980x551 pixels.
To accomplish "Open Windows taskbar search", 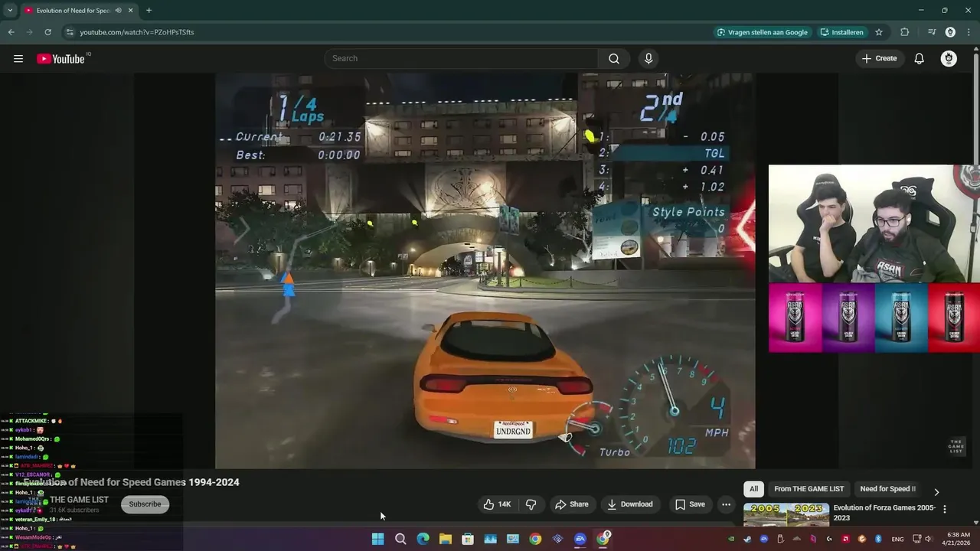I will point(400,539).
